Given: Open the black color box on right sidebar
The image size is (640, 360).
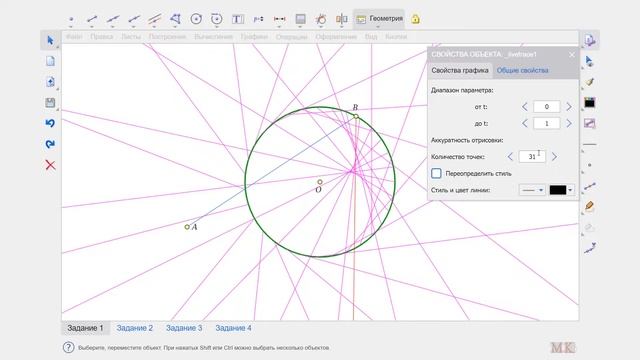Looking at the screenshot, I should pos(590,102).
